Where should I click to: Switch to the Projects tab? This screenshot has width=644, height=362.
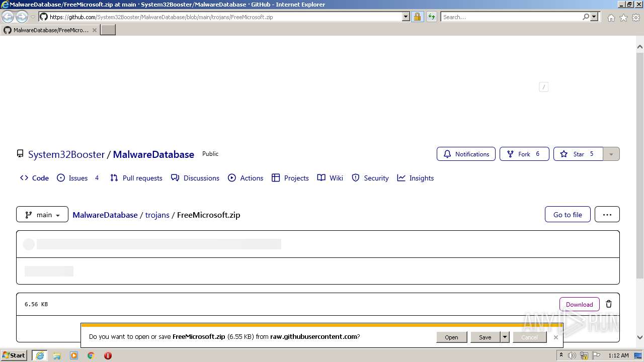point(290,178)
